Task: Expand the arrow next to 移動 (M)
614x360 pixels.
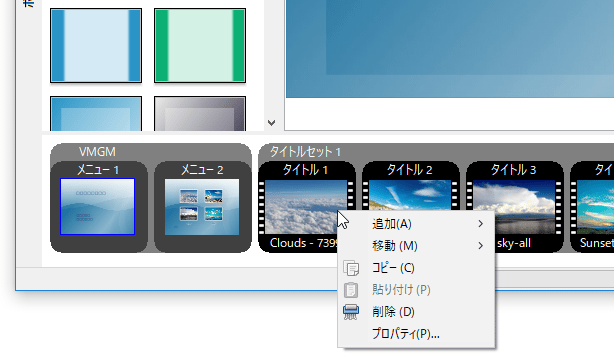Action: coord(480,246)
